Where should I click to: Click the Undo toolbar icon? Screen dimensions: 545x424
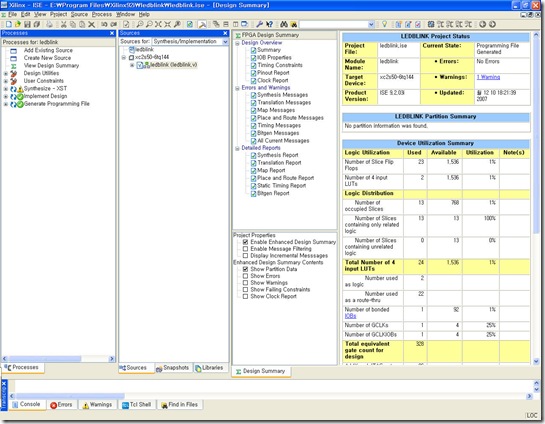click(104, 24)
